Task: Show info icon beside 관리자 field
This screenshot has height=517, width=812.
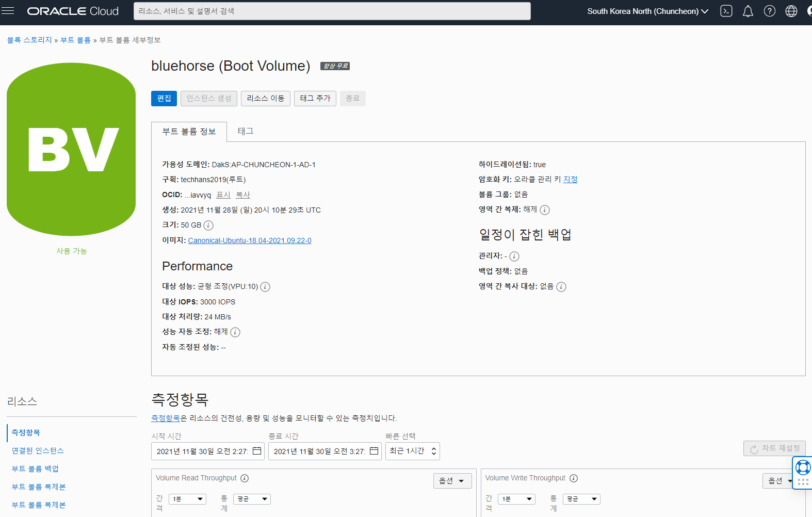Action: [514, 256]
